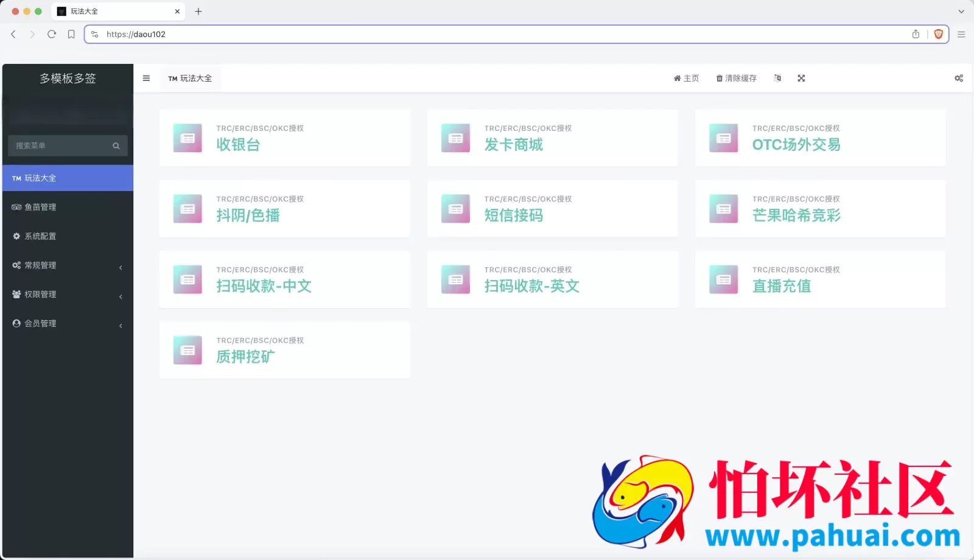
Task: Click the 质押挖矿 card icon
Action: [187, 350]
